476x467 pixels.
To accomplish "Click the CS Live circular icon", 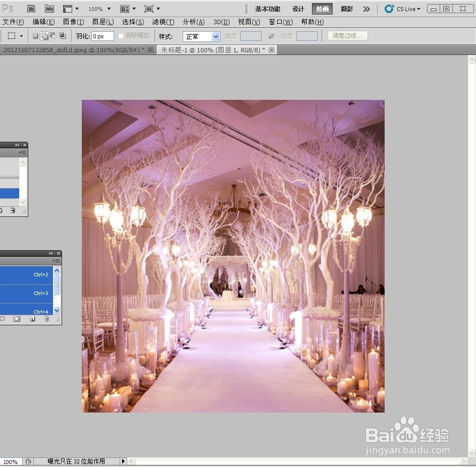I will [x=389, y=9].
